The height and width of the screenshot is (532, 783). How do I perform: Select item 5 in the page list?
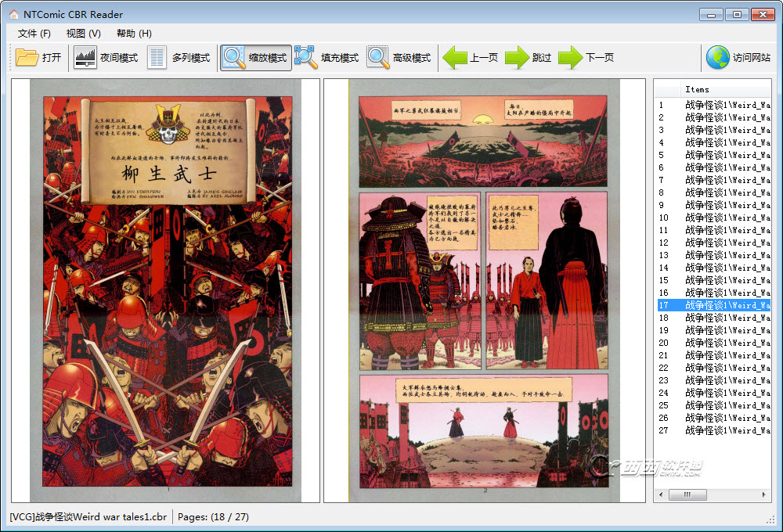tap(714, 155)
